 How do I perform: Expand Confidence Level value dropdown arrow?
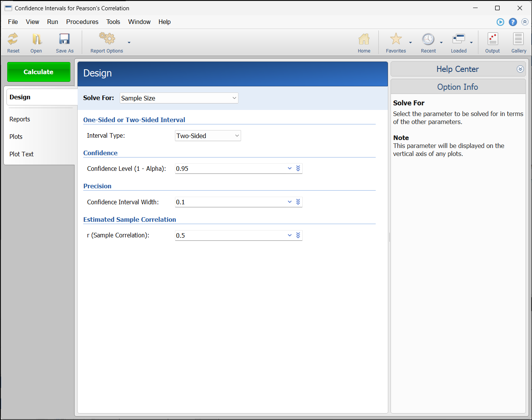coord(290,169)
